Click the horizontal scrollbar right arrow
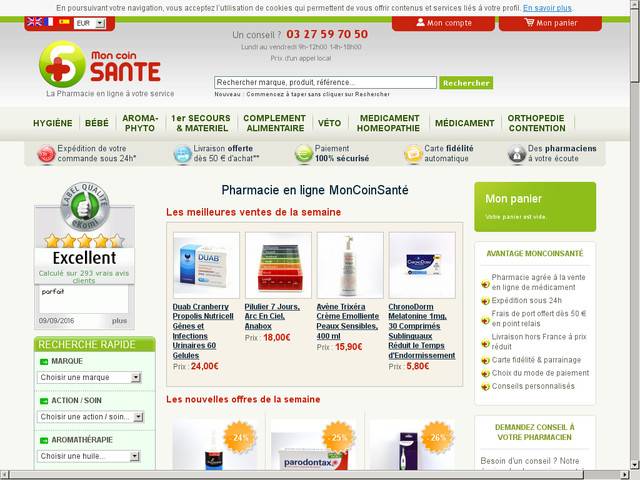640x480 pixels. point(624,475)
